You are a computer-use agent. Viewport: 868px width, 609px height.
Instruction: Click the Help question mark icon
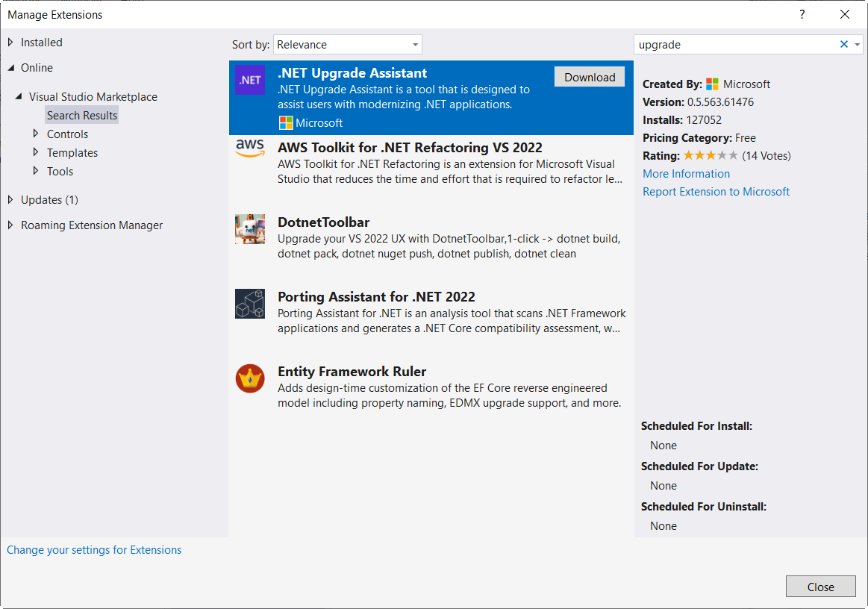coord(802,15)
